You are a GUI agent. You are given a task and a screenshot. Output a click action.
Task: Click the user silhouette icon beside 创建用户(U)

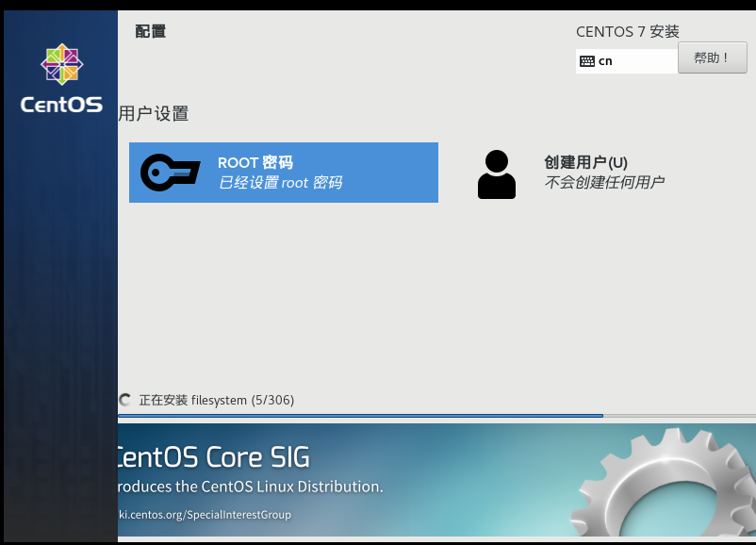tap(496, 173)
